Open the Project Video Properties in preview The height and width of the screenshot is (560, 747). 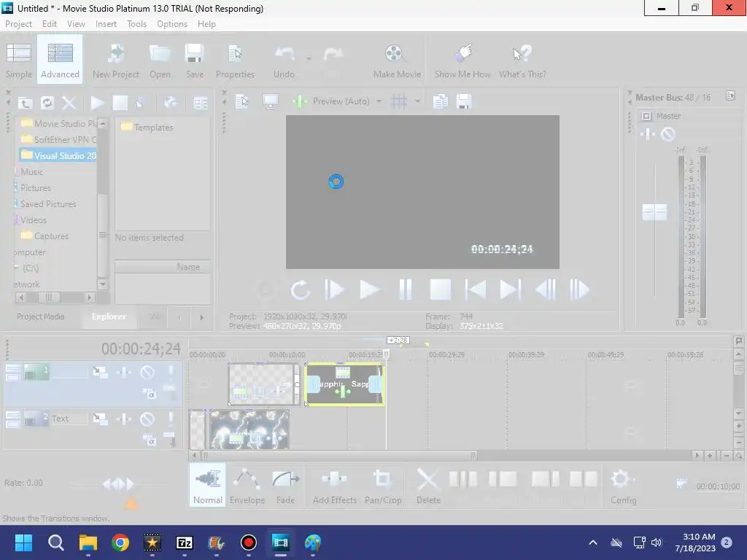point(242,101)
